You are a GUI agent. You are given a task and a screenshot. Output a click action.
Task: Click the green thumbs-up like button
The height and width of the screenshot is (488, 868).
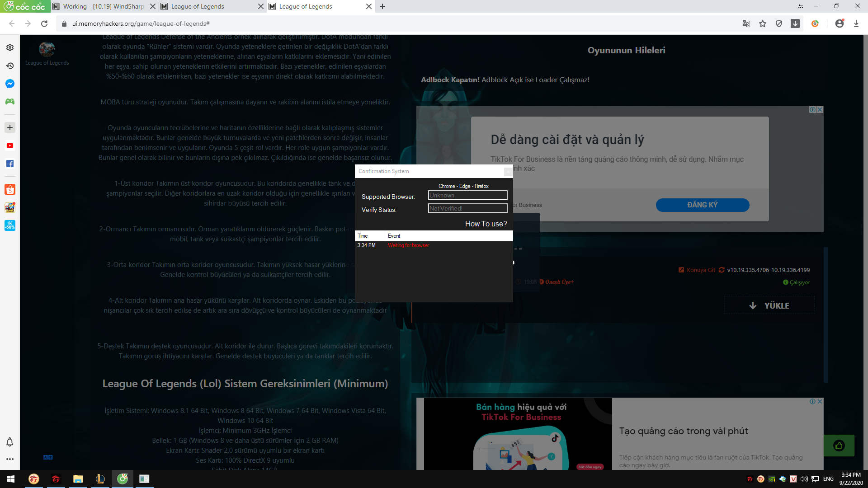point(839,446)
